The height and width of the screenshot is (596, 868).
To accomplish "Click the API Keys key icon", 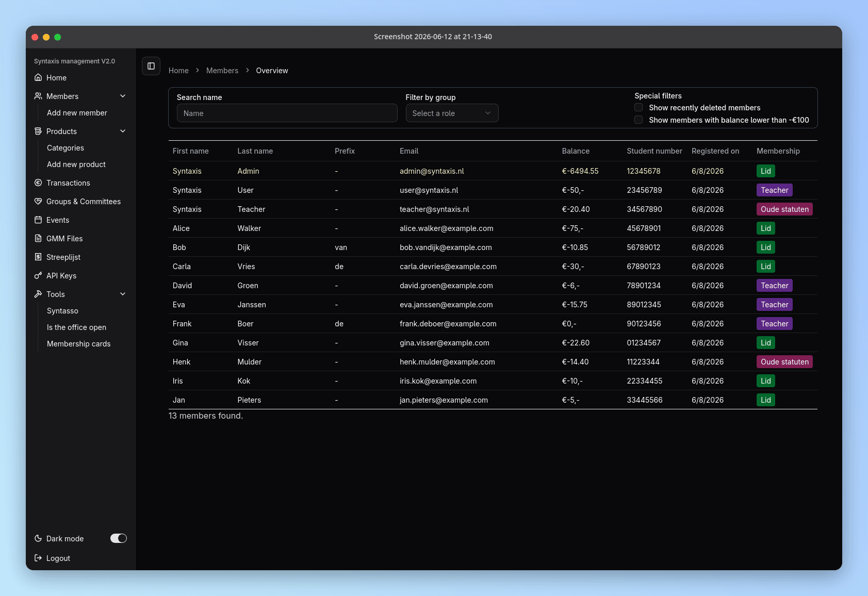I will click(38, 275).
